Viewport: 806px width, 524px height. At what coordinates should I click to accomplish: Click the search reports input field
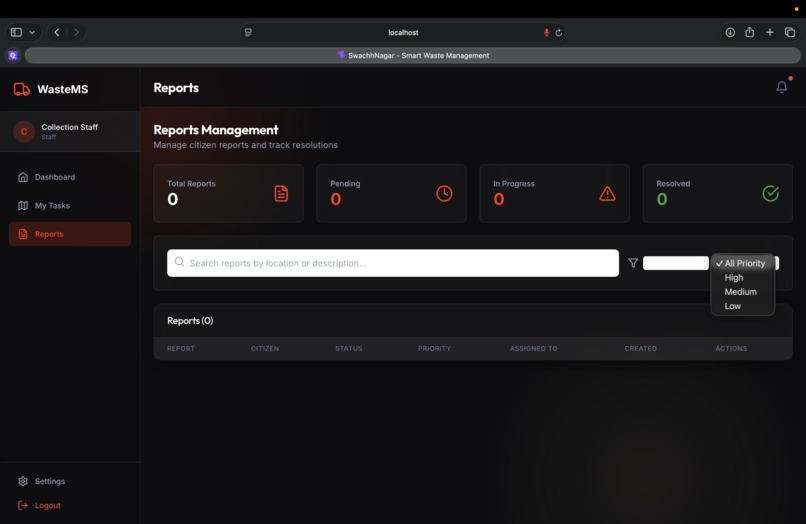pyautogui.click(x=393, y=263)
